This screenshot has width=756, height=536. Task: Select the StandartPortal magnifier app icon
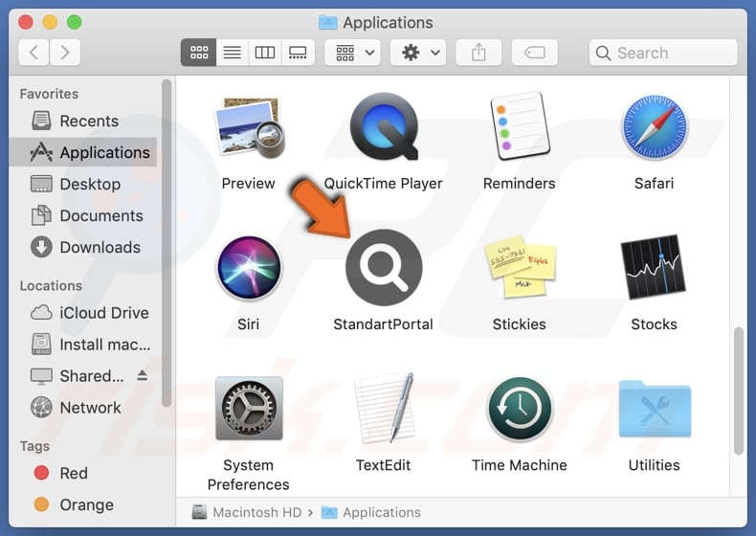(x=384, y=267)
